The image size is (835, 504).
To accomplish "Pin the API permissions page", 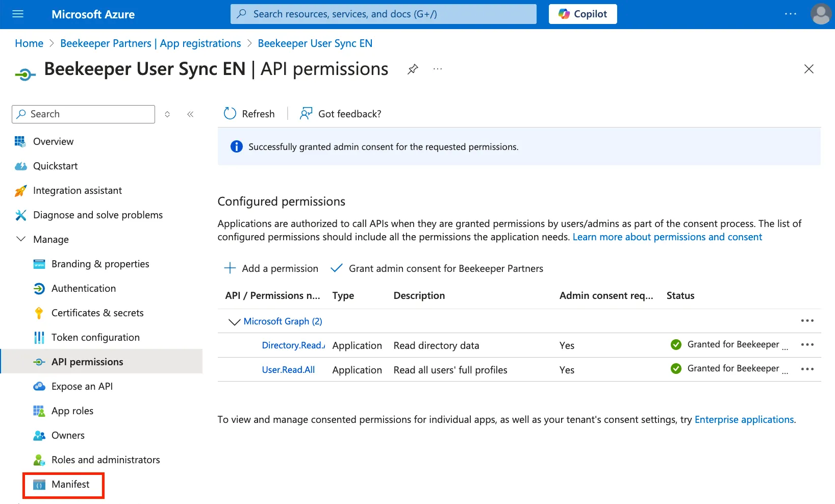I will point(413,69).
